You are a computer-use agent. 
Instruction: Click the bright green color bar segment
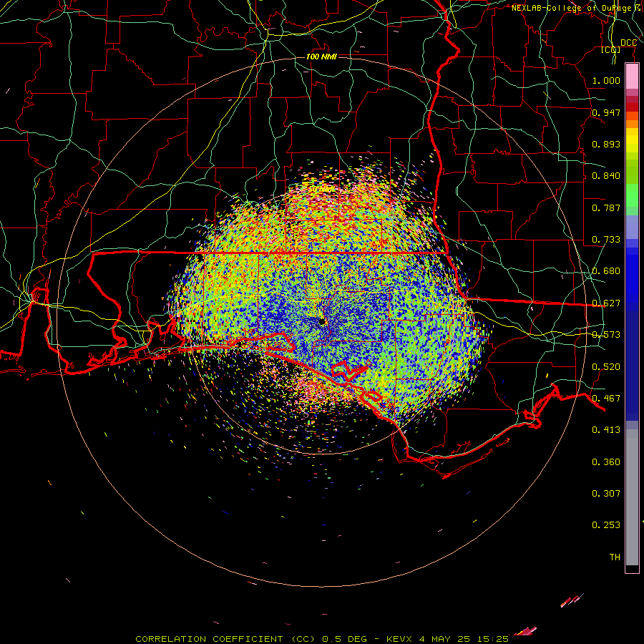[632, 195]
